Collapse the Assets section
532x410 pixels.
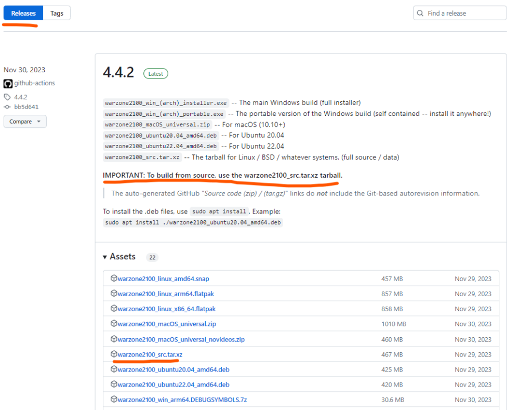(x=119, y=257)
